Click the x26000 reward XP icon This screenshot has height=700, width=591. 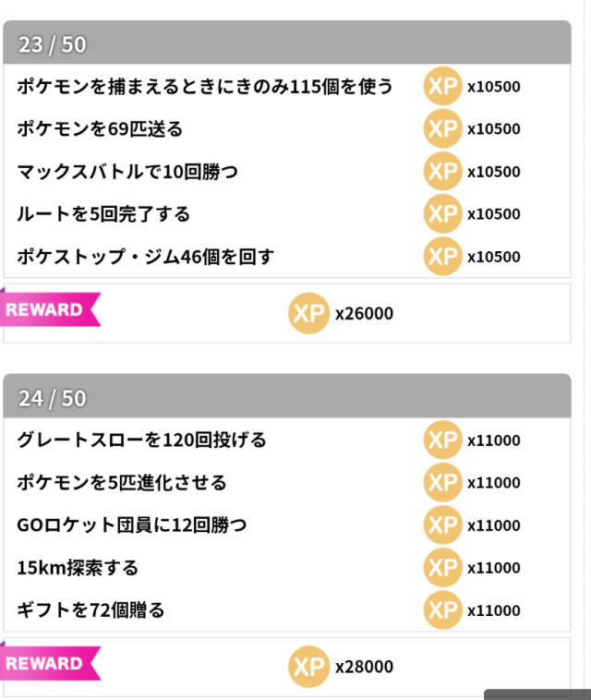click(308, 313)
